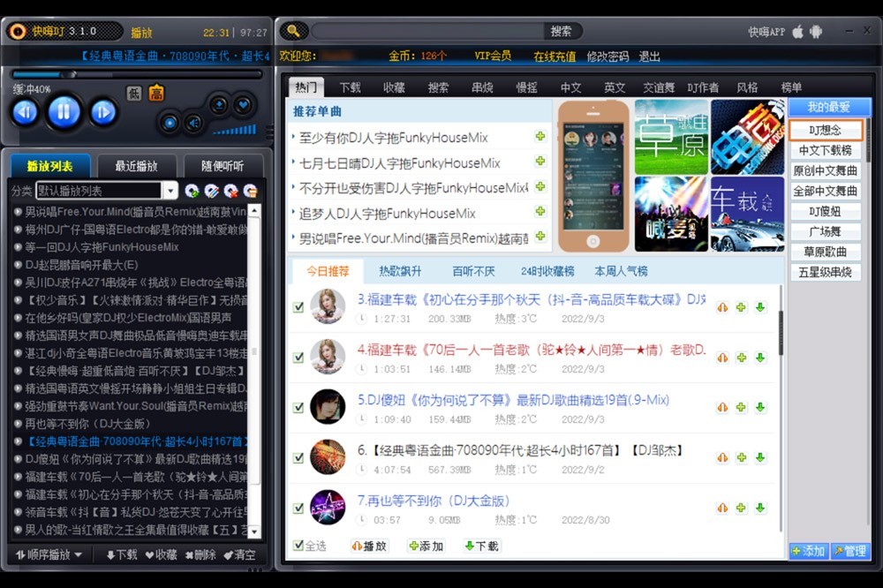Viewport: 883px width, 588px height.
Task: Open the DJ作者 top tab
Action: pos(702,87)
